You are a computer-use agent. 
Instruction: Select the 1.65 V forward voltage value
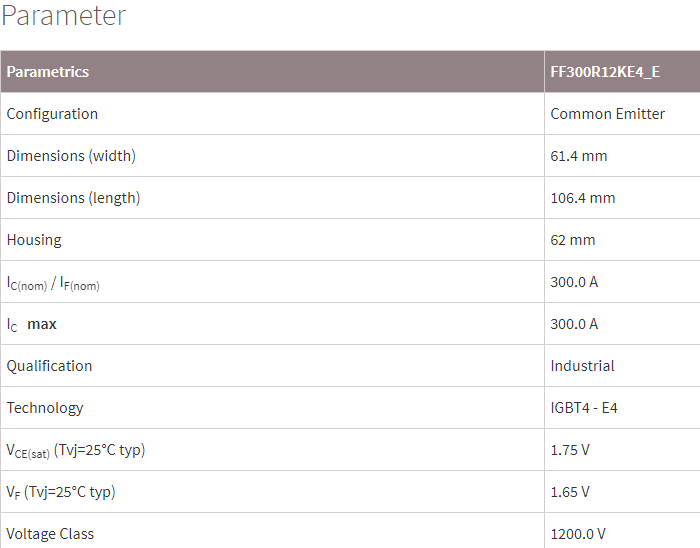570,492
